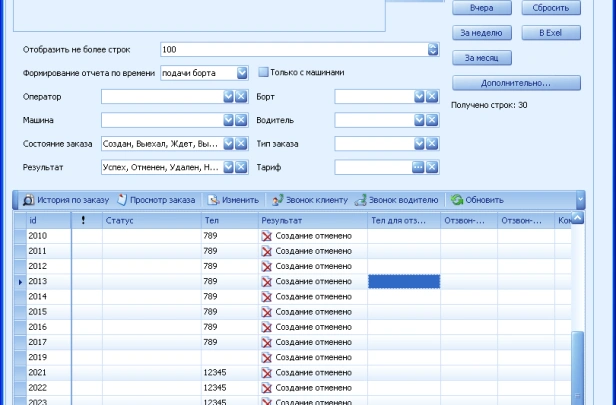Open the подачи борта time dropdown
Screen dimensions: 616x405
pyautogui.click(x=243, y=72)
